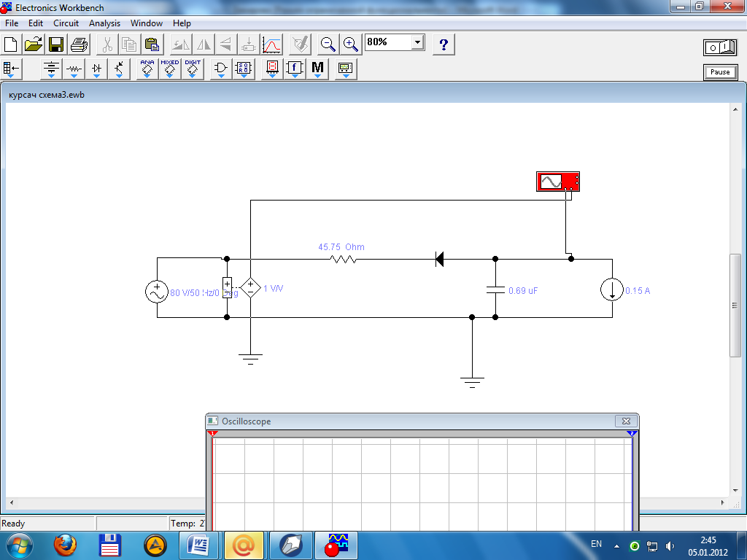Screen dimensions: 747x560
Task: Show hidden system tray icons
Action: pos(617,546)
